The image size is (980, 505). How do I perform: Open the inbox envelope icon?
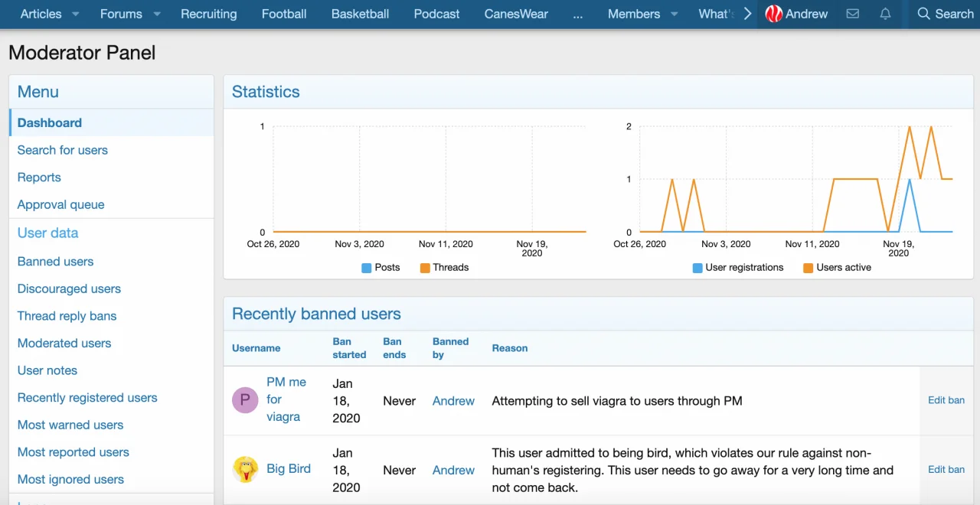(852, 14)
